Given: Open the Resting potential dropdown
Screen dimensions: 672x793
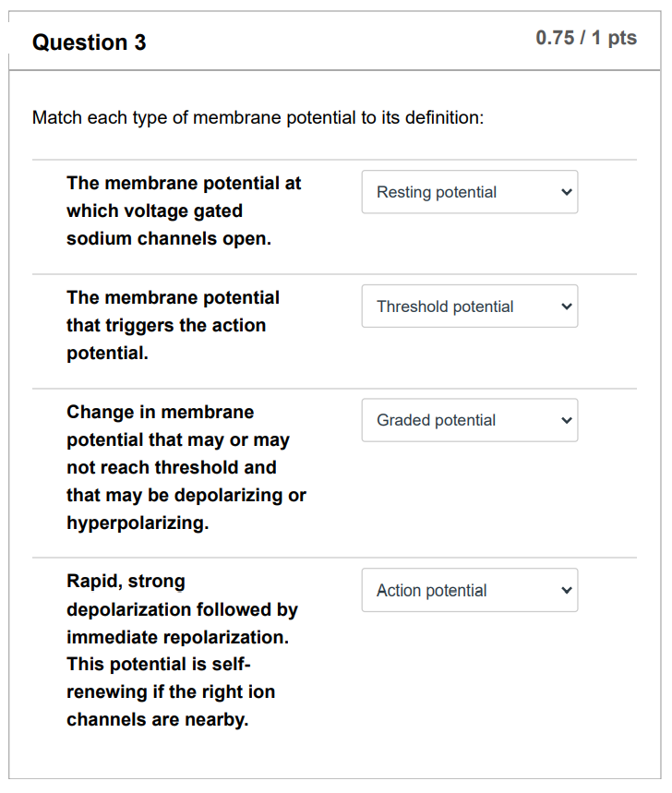Looking at the screenshot, I should [469, 192].
